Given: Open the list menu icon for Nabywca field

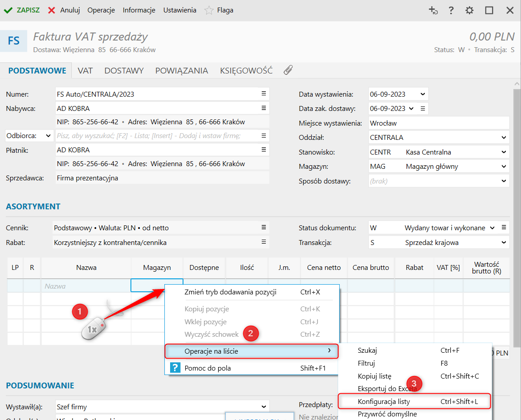Looking at the screenshot, I should (264, 108).
